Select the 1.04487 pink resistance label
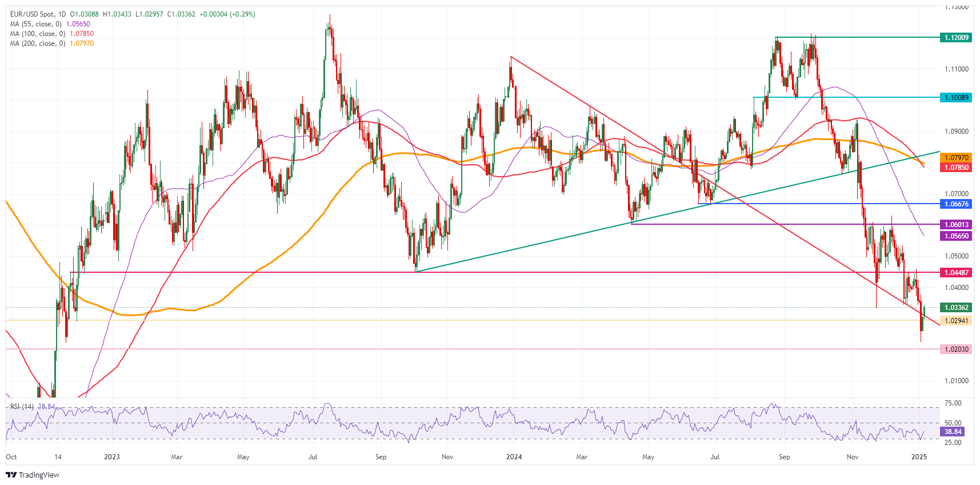Image resolution: width=980 pixels, height=485 pixels. coord(956,273)
